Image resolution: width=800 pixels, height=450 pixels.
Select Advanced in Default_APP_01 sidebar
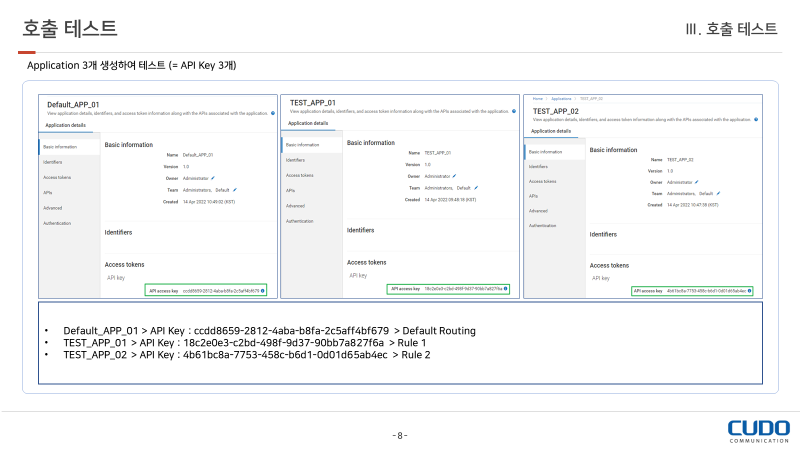point(52,207)
